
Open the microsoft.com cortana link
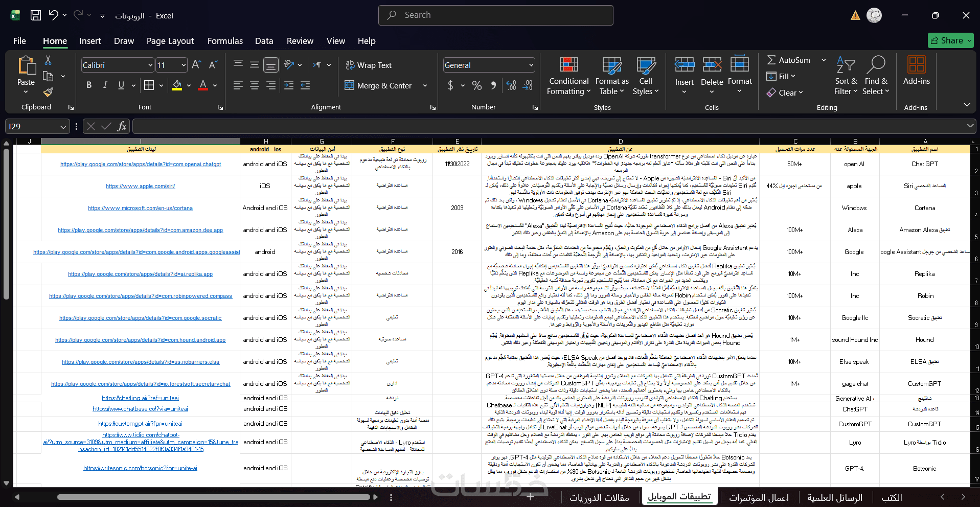[141, 208]
